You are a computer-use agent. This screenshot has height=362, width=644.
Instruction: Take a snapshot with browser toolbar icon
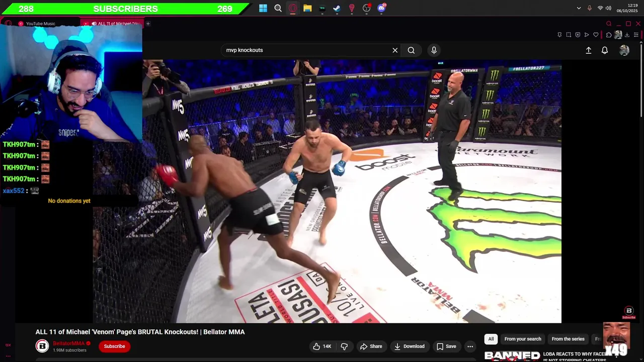(569, 35)
